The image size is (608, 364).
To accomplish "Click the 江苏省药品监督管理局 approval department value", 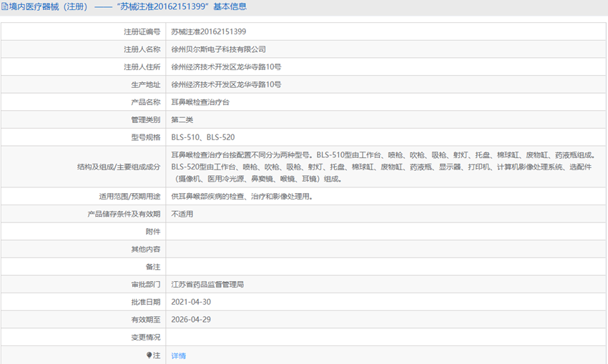I will [x=207, y=284].
